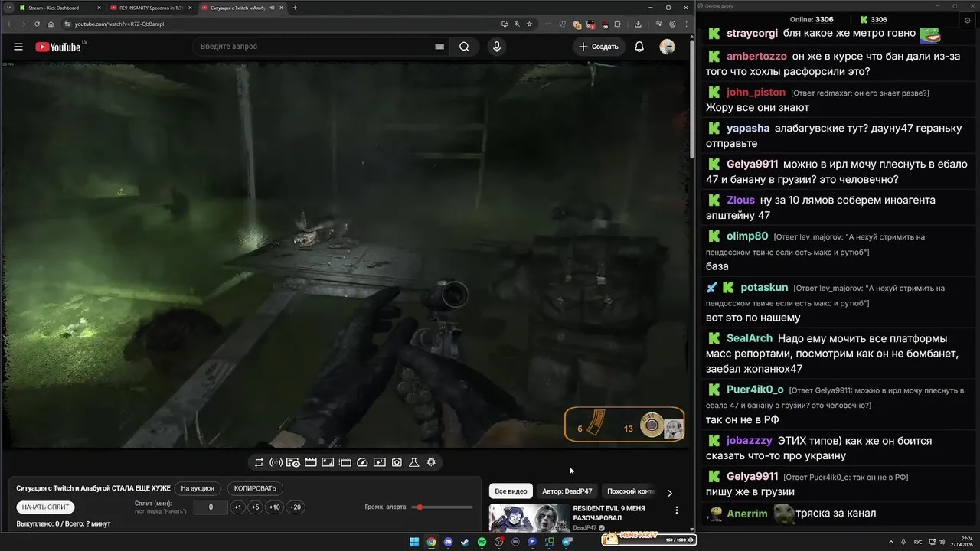
Task: Click username 'Anerrim' in chat
Action: (x=747, y=514)
